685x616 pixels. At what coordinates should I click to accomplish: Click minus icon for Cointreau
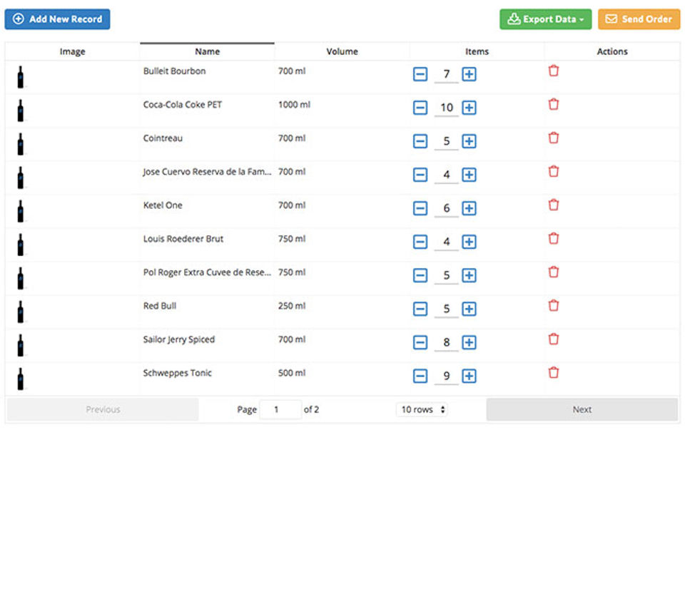tap(420, 141)
